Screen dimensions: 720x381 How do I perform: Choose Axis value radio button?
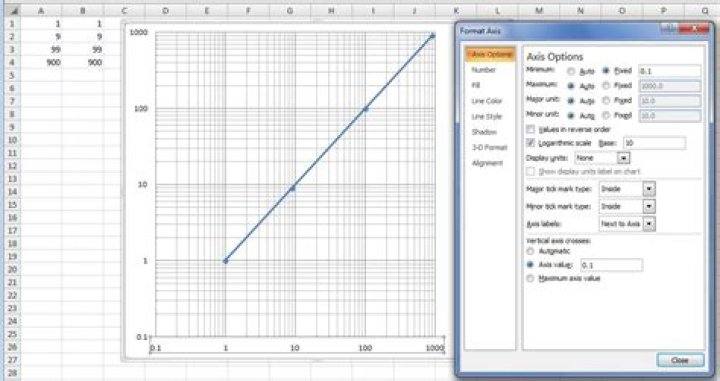(530, 265)
